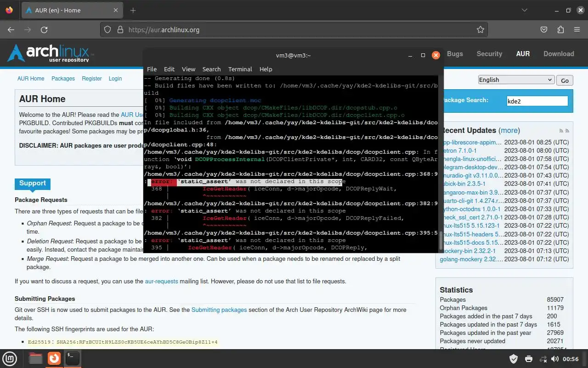
Task: Open Recent Updates (more) link
Action: coord(509,130)
